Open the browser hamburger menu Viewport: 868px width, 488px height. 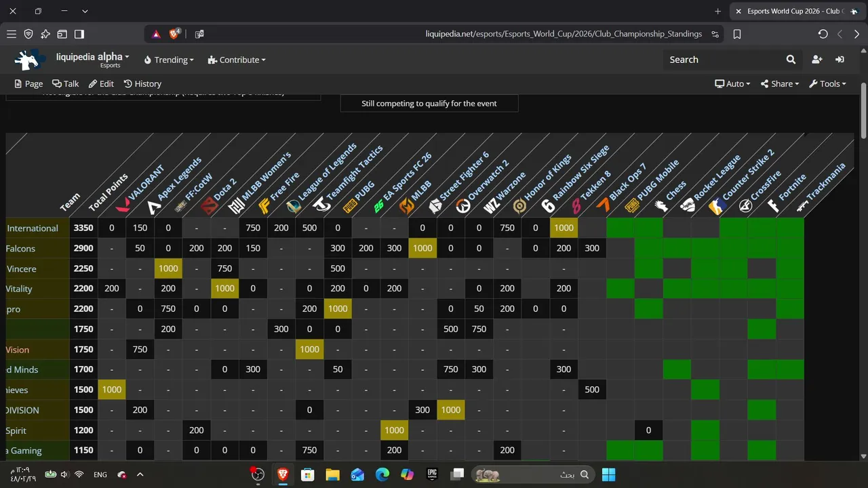pyautogui.click(x=12, y=34)
